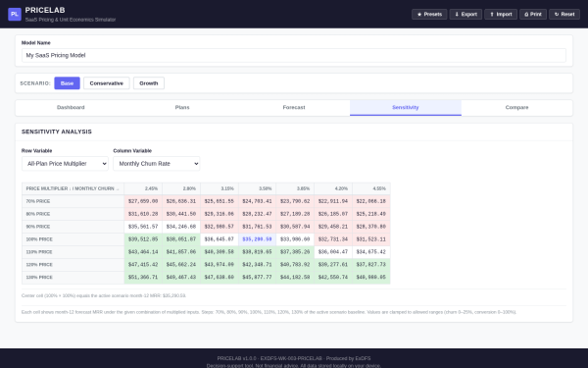Click the 110% PRICE row label
The height and width of the screenshot is (368, 588).
click(73, 252)
